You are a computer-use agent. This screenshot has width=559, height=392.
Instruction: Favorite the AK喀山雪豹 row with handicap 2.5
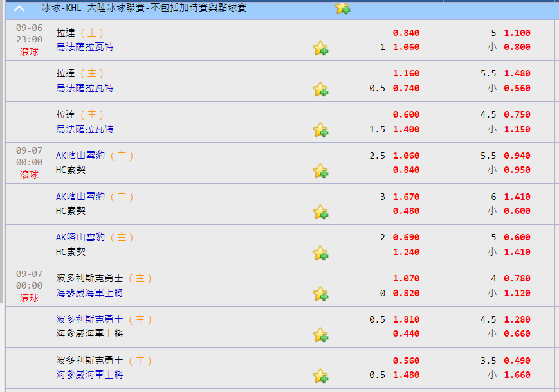320,171
